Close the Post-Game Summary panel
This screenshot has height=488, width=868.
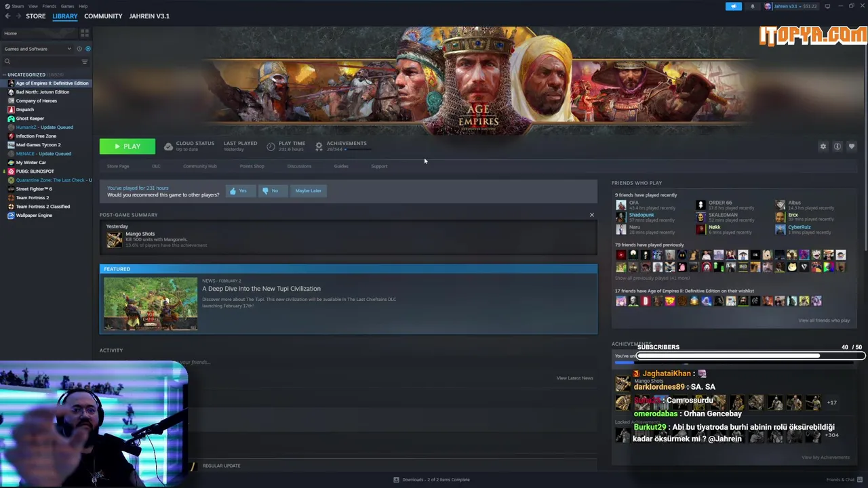[591, 215]
